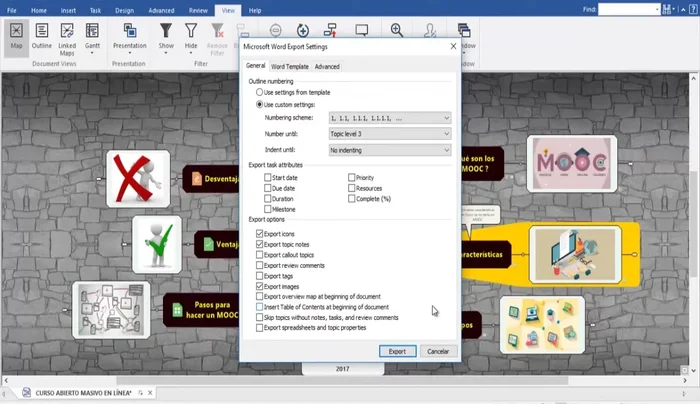Select Use settings from template radio
The height and width of the screenshot is (404, 700).
pos(261,92)
